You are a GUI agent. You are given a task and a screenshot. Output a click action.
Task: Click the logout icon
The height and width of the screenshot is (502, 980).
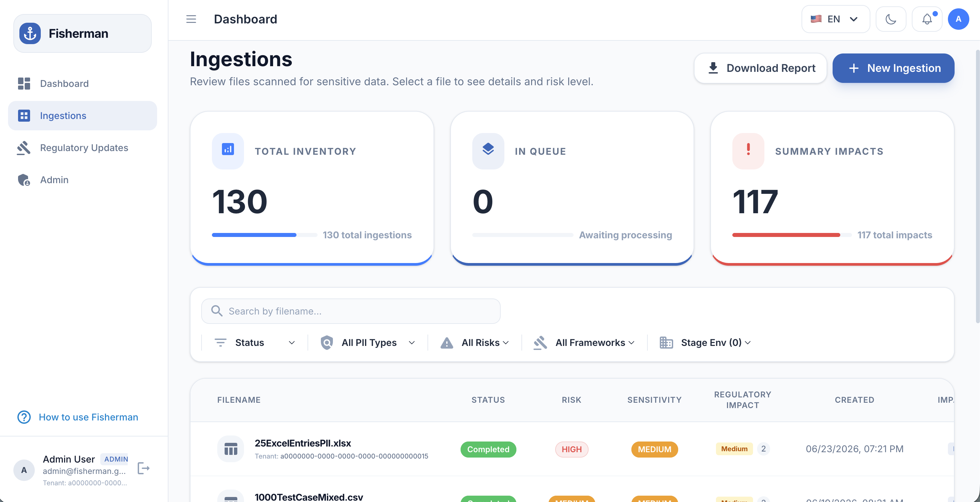coord(143,468)
